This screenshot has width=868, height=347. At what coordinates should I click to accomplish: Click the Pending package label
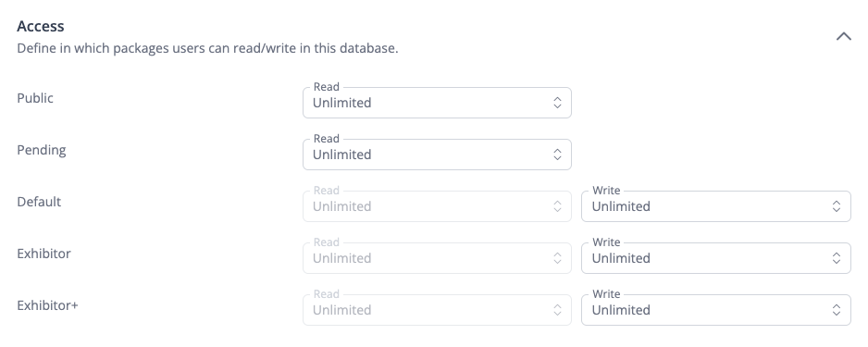coord(42,150)
